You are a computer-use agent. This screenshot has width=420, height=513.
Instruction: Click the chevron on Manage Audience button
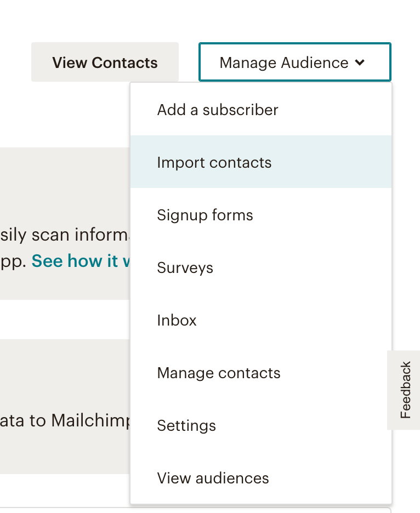click(x=360, y=62)
